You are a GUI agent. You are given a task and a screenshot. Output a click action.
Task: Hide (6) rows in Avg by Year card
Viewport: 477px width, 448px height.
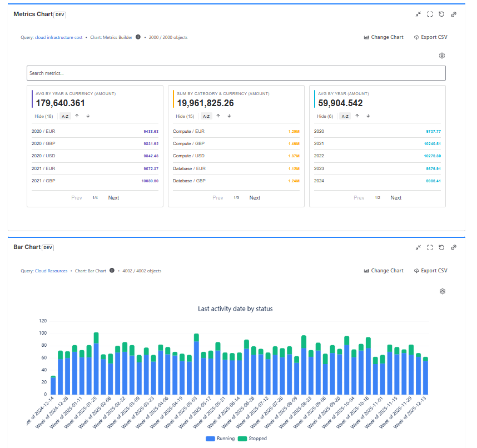coord(325,116)
